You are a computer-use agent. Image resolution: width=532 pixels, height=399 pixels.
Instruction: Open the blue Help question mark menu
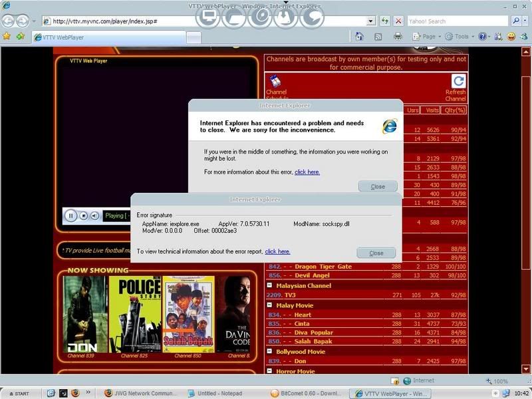point(484,37)
